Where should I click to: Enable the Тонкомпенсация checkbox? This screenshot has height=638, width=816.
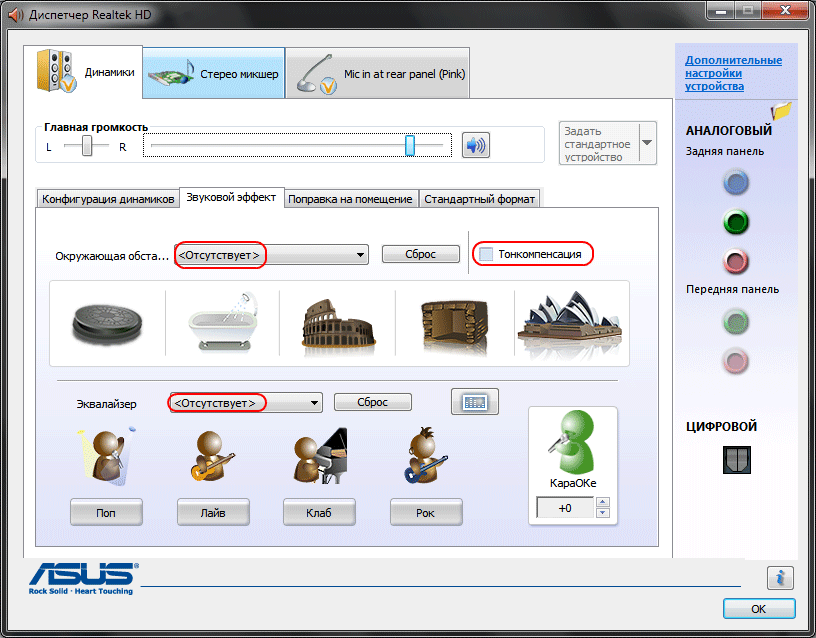pos(486,254)
